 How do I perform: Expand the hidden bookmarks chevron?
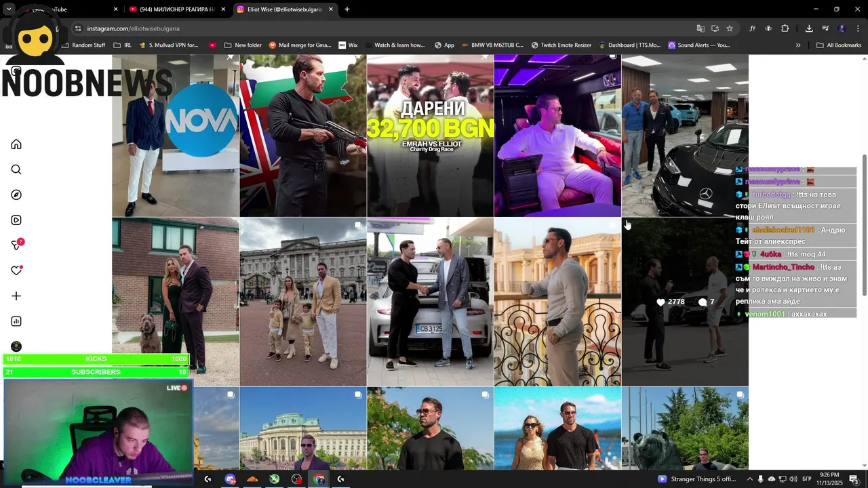click(x=798, y=45)
